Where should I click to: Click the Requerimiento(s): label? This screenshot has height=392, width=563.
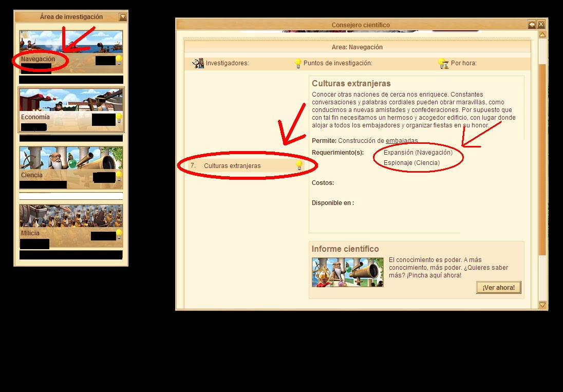[337, 153]
